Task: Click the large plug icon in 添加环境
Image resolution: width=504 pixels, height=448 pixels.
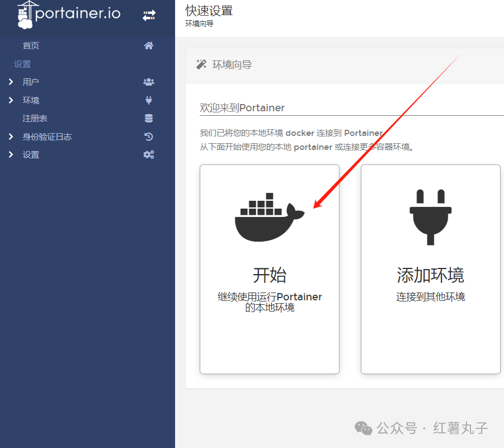Action: [x=430, y=217]
